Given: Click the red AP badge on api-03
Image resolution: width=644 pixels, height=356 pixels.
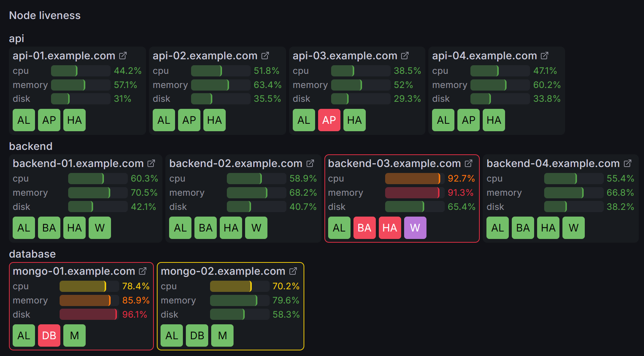Looking at the screenshot, I should click(x=329, y=120).
